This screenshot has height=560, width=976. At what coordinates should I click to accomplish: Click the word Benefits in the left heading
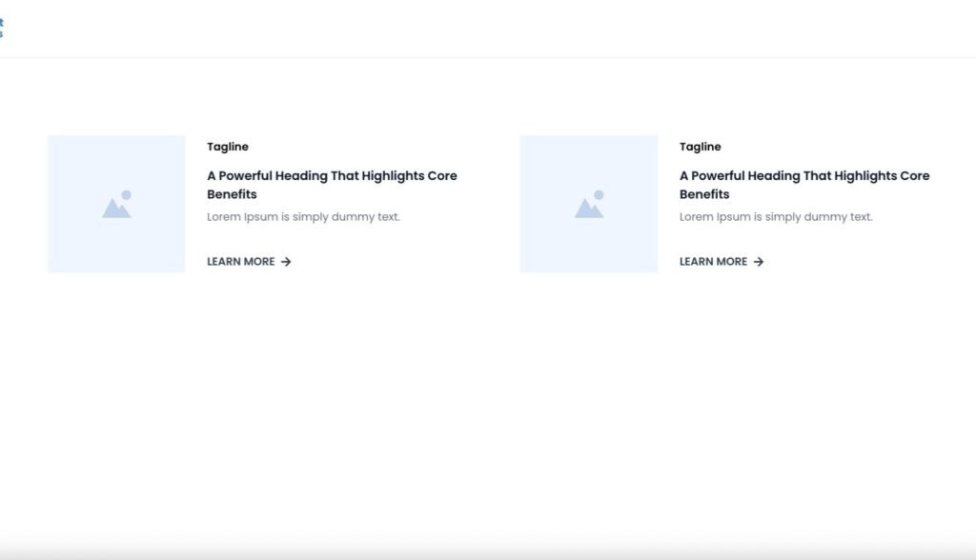click(x=232, y=194)
